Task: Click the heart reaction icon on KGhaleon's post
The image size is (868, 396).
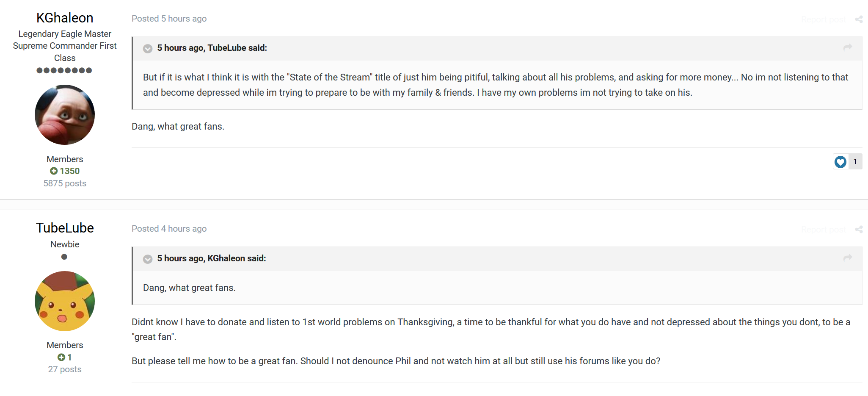Action: pos(840,161)
